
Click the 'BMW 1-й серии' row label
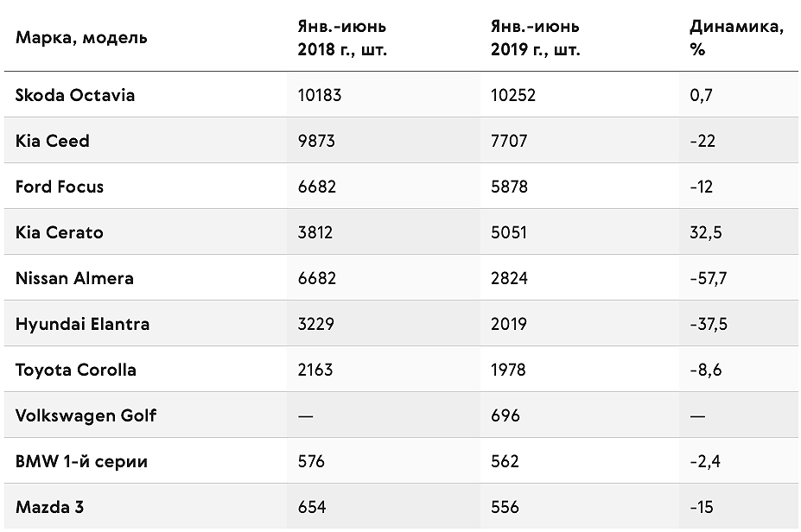tap(82, 461)
